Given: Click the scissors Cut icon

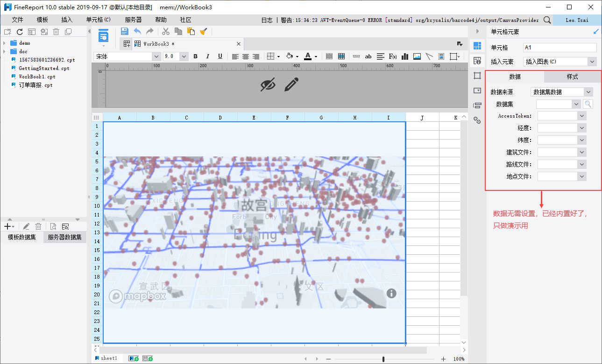Looking at the screenshot, I should tap(165, 31).
